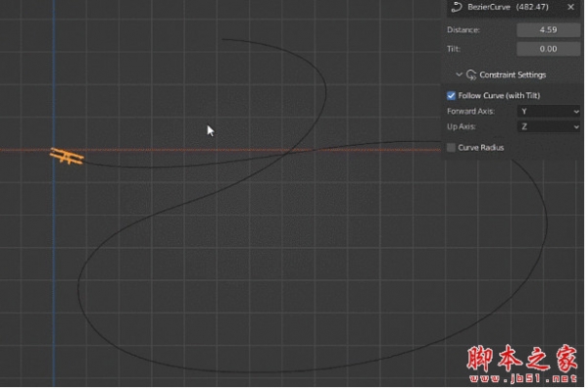Click the red horizontal axis line
Viewport: 588px width, 389px height.
point(225,150)
